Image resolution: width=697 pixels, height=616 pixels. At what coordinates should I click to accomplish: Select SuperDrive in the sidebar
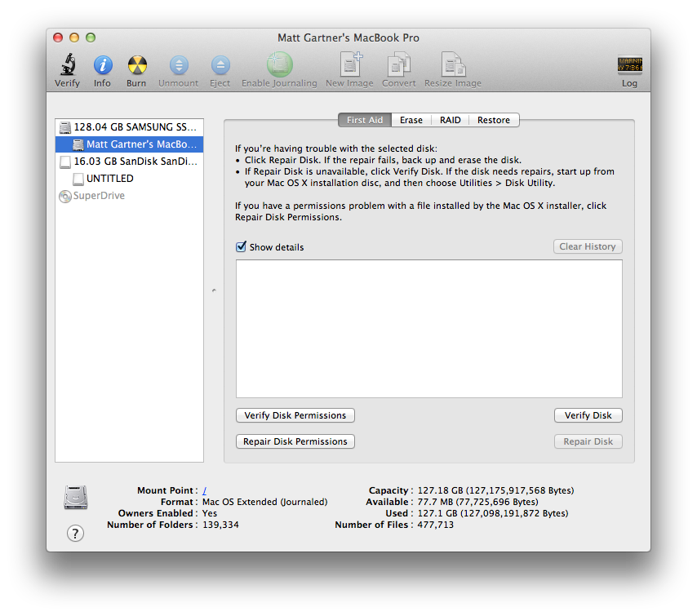[x=129, y=196]
